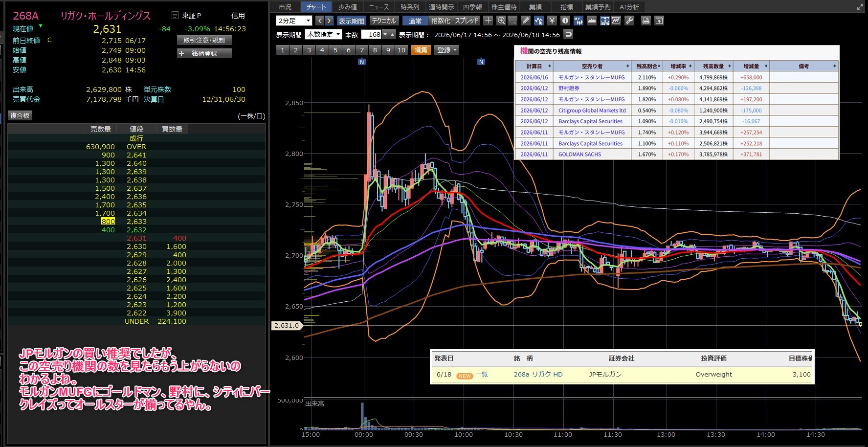
Task: Toggle the chart pointer trace tool
Action: point(539,21)
